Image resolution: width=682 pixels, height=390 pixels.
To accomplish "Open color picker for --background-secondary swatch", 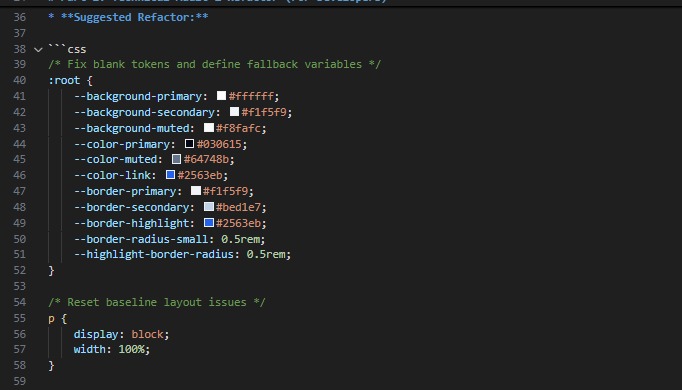I will (234, 112).
